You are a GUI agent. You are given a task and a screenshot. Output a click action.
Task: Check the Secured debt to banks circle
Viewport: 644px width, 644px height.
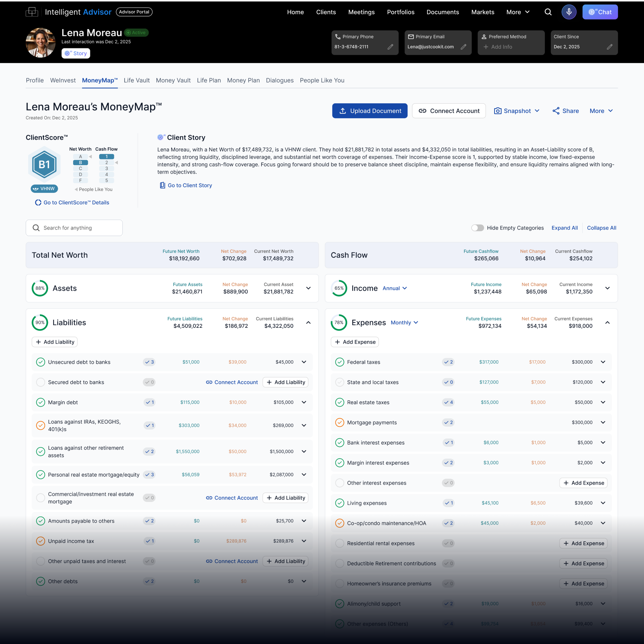[x=40, y=382]
